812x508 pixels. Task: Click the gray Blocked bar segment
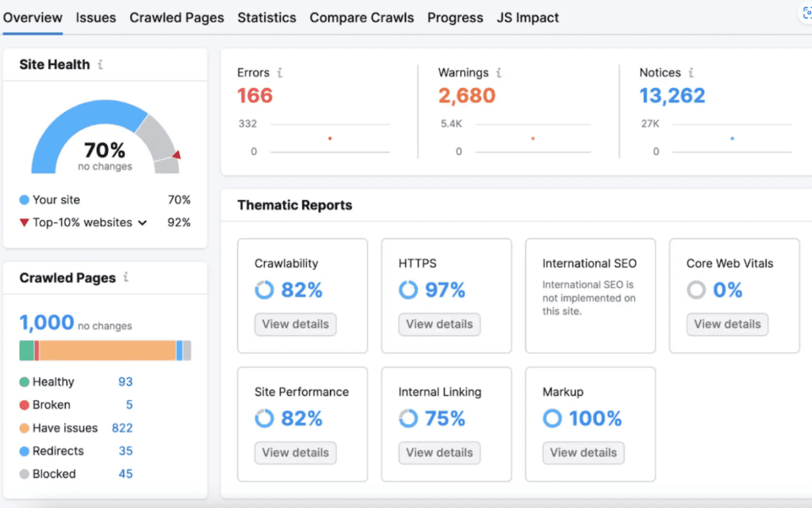[x=187, y=350]
